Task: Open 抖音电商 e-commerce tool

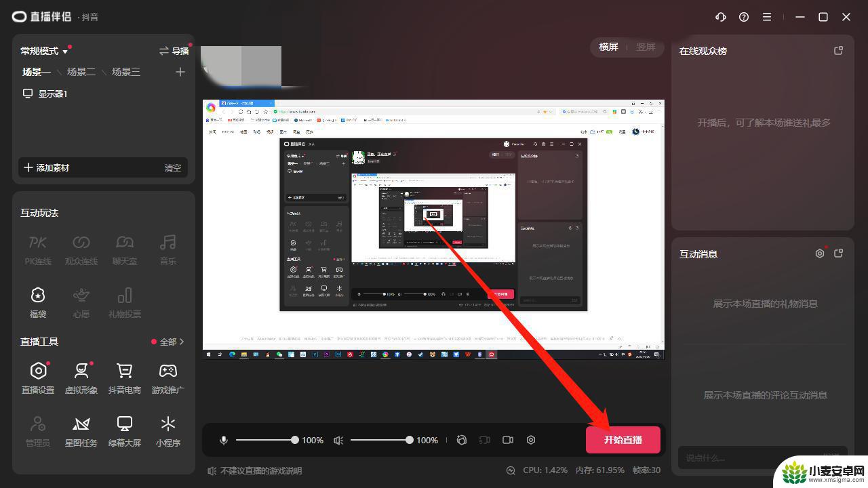Action: pyautogui.click(x=125, y=378)
